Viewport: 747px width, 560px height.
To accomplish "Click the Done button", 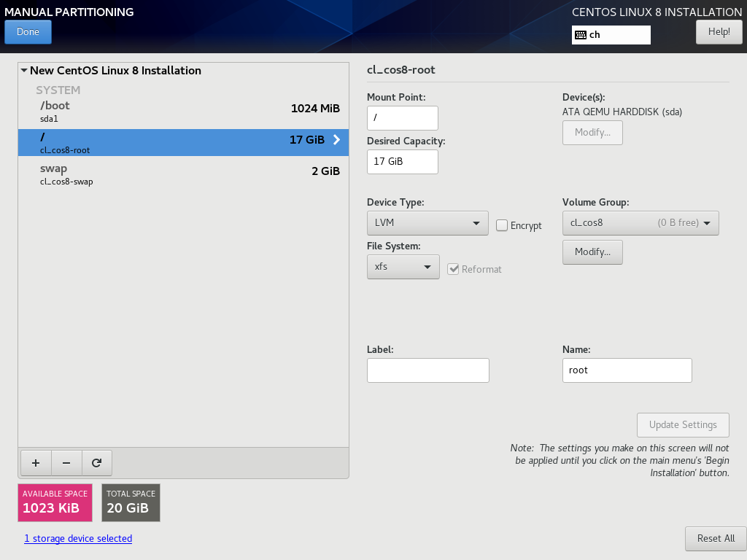I will 28,32.
